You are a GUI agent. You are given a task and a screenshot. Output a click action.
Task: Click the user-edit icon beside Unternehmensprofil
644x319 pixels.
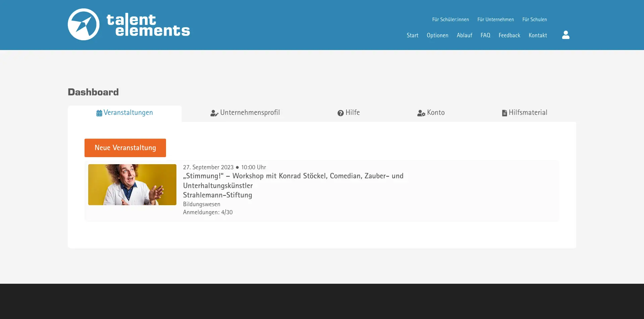[x=214, y=113]
